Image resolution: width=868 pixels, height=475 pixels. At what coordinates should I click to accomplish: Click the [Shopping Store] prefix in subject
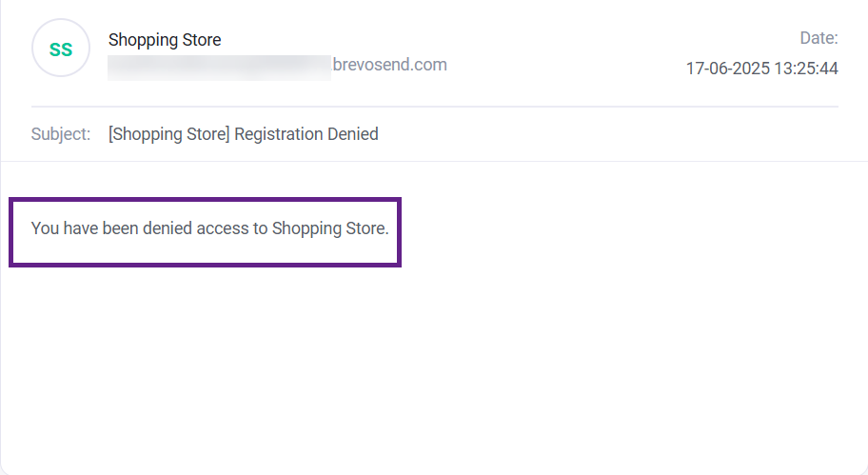coord(168,134)
